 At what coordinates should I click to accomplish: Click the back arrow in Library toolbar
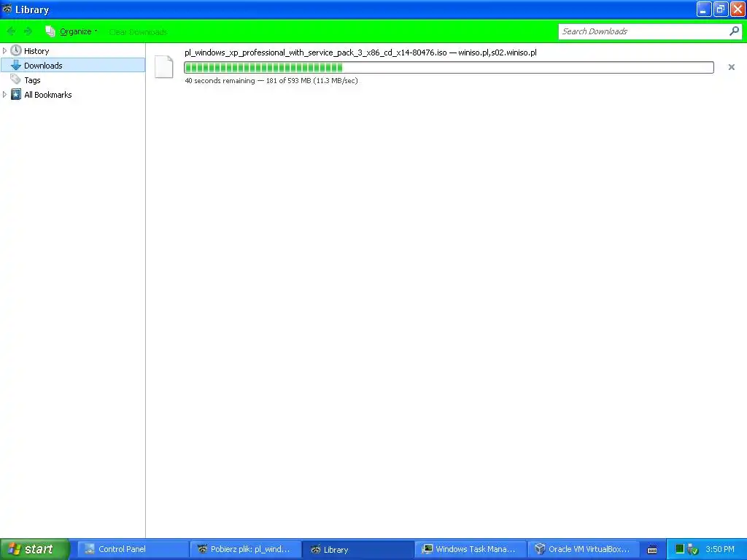tap(11, 31)
